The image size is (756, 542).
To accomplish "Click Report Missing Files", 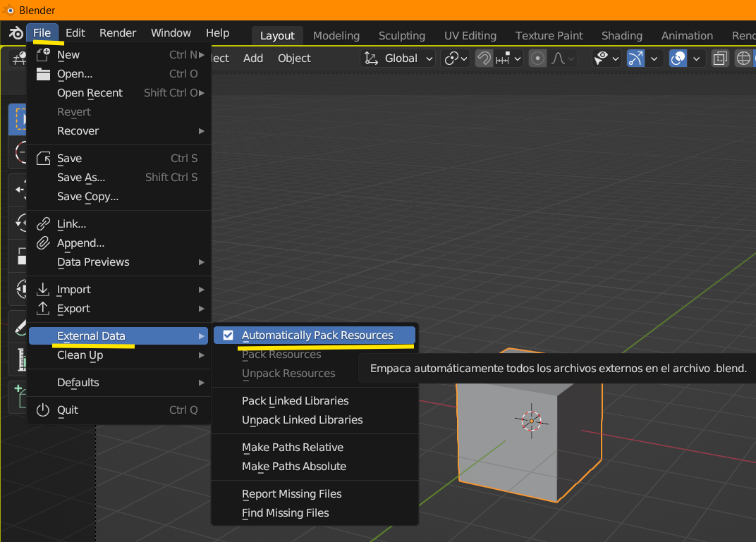I will pyautogui.click(x=315, y=493).
